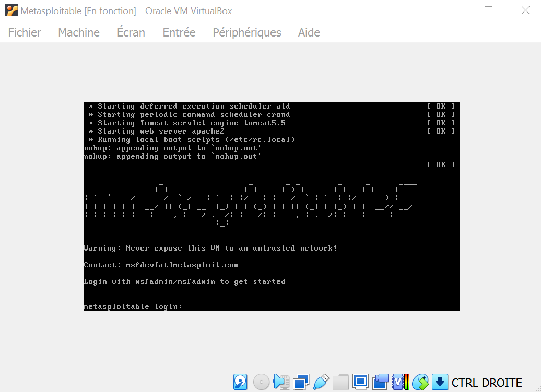Click the recording status icon
This screenshot has width=541, height=392.
click(381, 382)
